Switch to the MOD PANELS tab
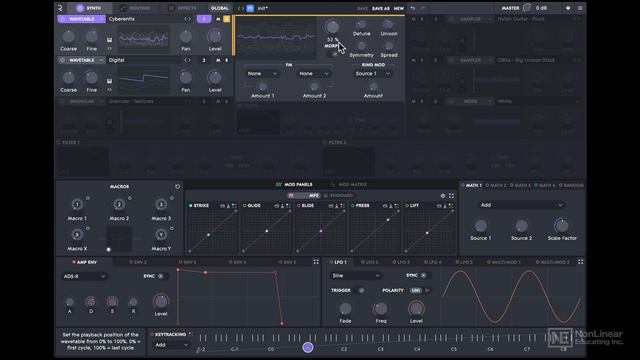The image size is (640, 360). [x=294, y=184]
